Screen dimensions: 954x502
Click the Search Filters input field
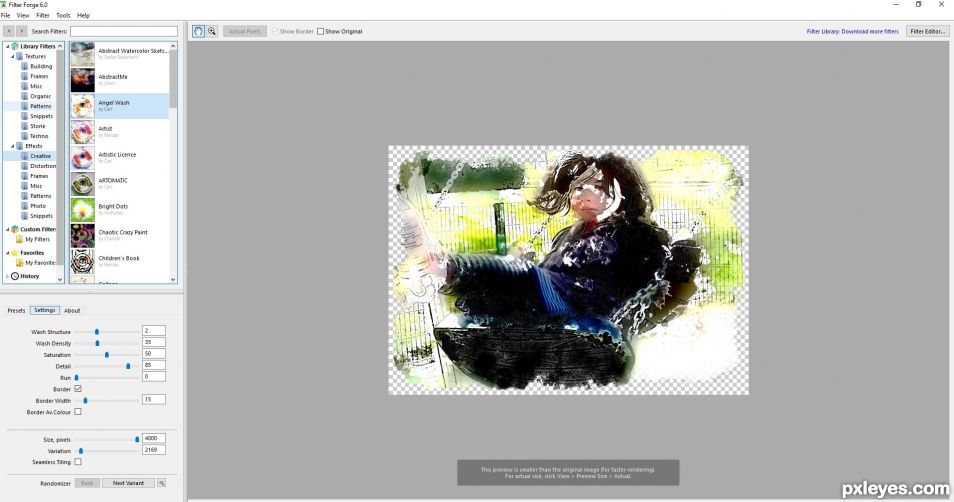pyautogui.click(x=124, y=31)
